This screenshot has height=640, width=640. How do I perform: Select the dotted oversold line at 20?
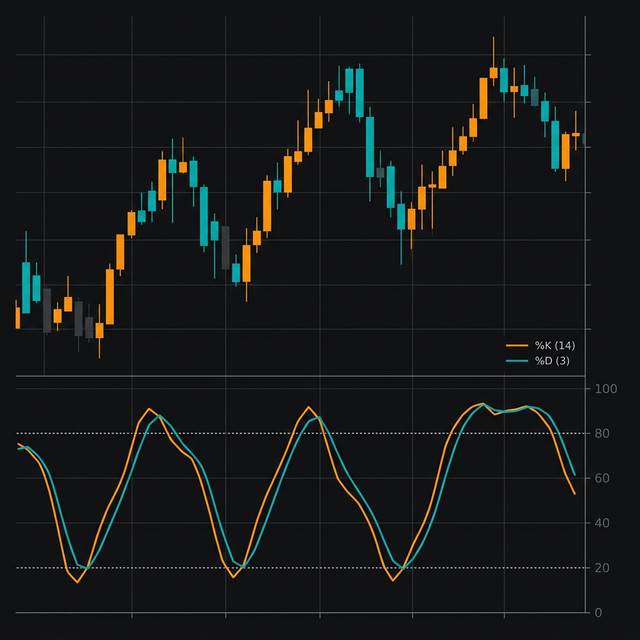(x=300, y=568)
